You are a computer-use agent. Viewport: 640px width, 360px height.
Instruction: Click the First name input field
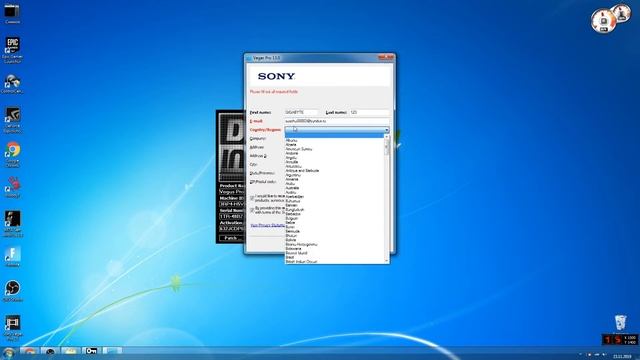[x=301, y=112]
